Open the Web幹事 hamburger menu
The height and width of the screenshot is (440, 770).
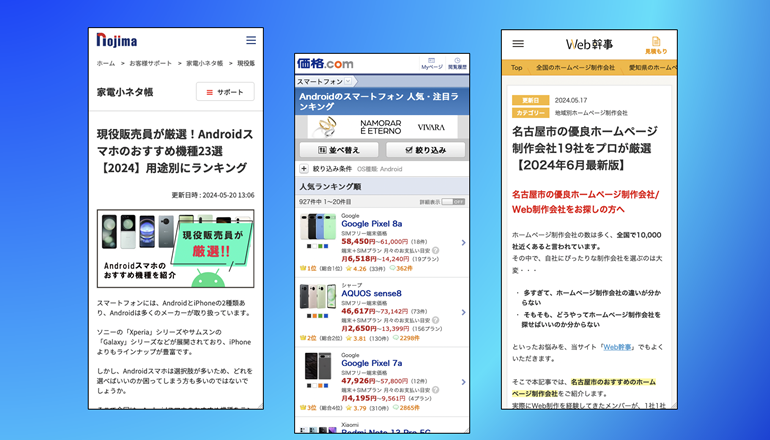pyautogui.click(x=518, y=44)
